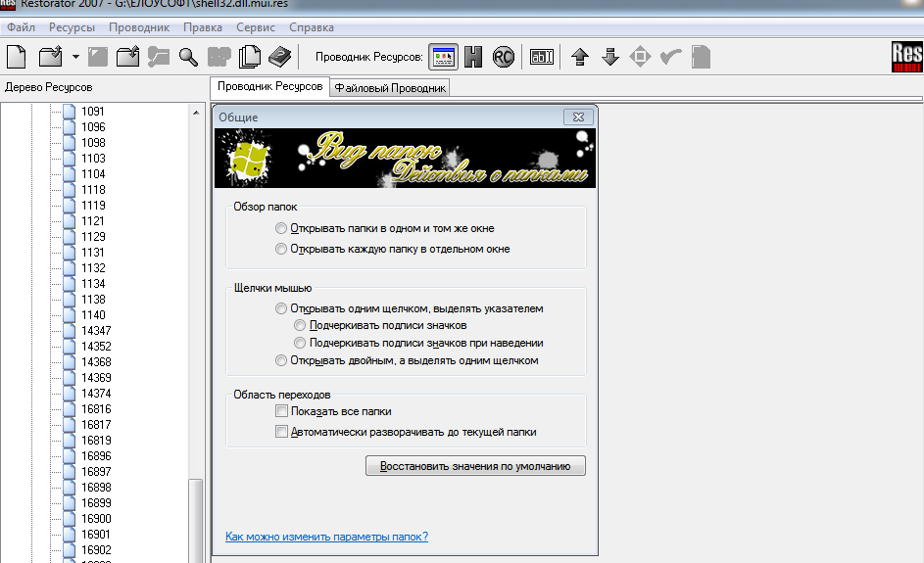
Task: Click page icon next to resource 1129
Action: [x=70, y=237]
